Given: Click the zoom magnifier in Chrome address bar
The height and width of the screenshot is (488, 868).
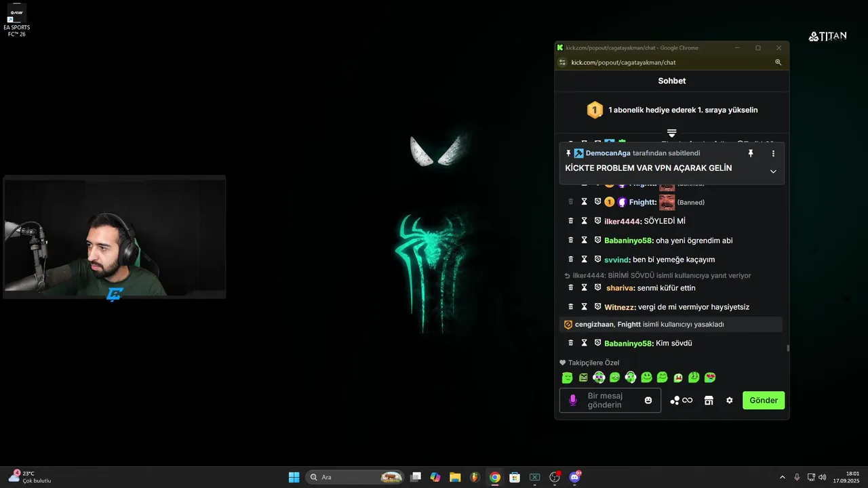Looking at the screenshot, I should click(x=778, y=62).
